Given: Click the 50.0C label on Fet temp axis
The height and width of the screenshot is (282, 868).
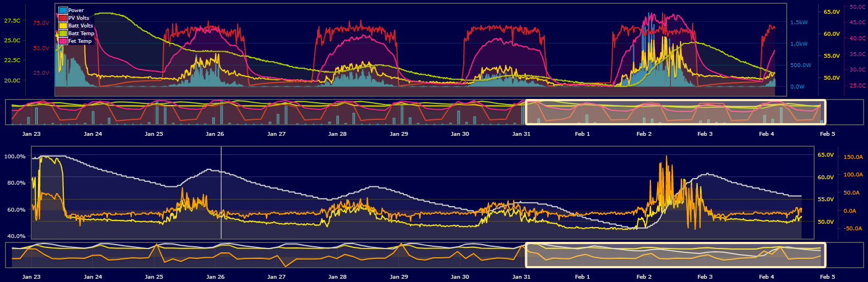Looking at the screenshot, I should (x=858, y=7).
